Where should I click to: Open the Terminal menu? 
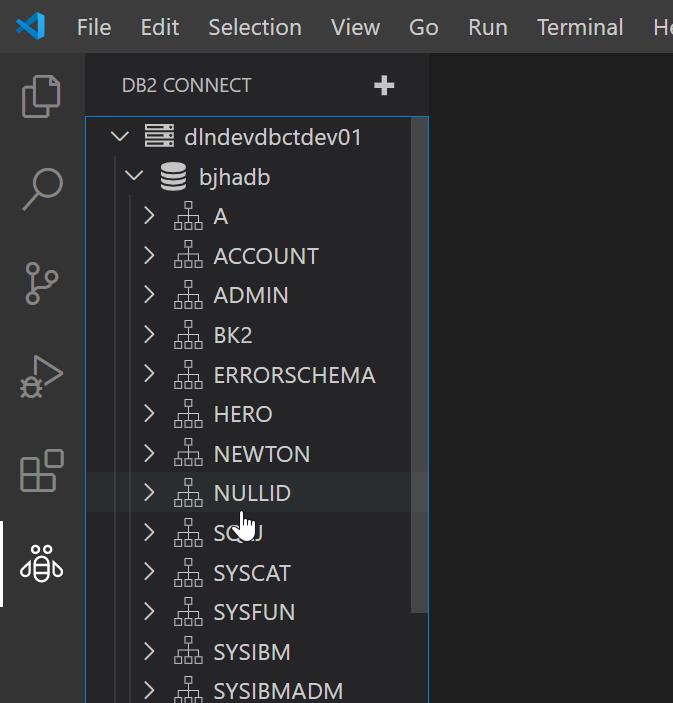(580, 27)
